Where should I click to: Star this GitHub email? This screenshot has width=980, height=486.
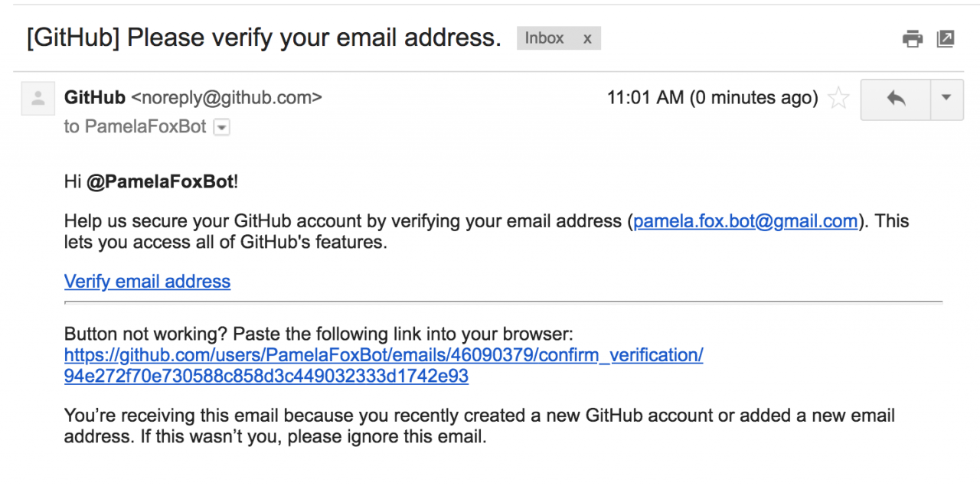(x=839, y=98)
